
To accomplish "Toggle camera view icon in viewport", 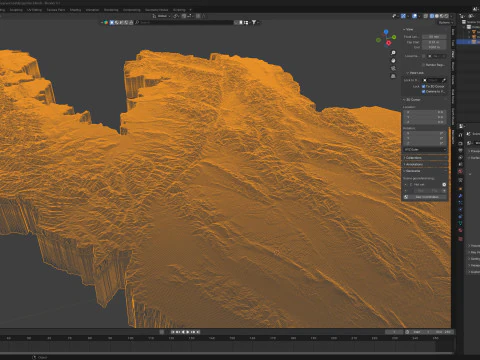I will pos(393,68).
